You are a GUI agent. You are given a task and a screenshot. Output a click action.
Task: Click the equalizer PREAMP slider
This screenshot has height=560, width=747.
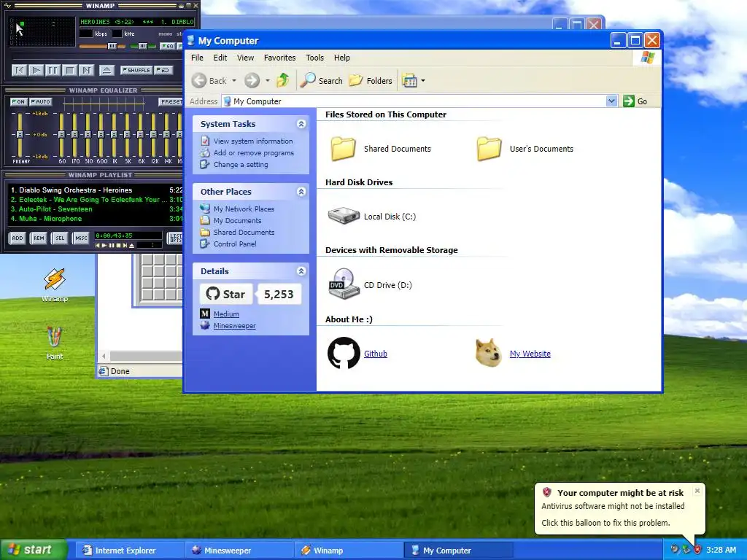click(x=20, y=135)
